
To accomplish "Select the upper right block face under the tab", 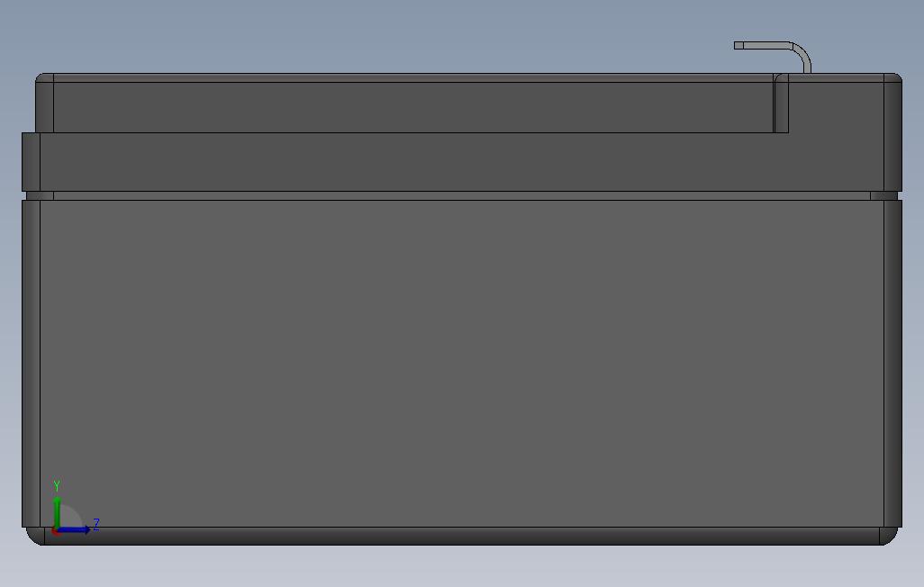I will 836,107.
